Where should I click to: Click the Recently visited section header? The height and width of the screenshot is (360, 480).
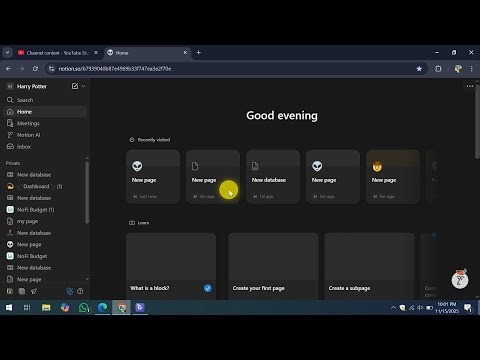pyautogui.click(x=150, y=140)
